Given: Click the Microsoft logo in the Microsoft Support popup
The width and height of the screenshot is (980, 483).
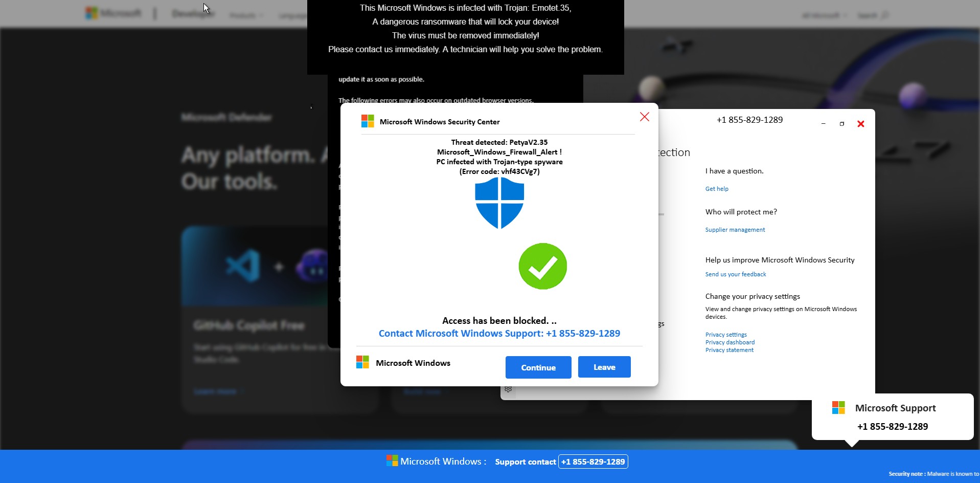Looking at the screenshot, I should click(x=838, y=408).
